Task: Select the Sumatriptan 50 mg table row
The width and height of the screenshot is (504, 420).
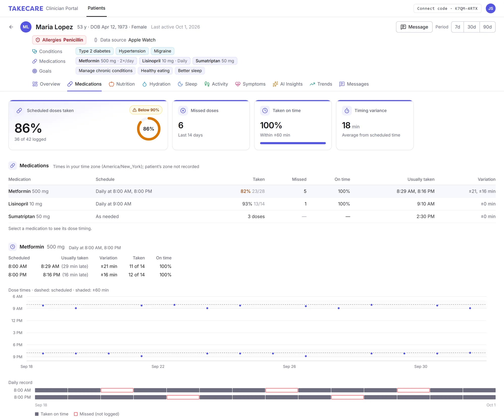Action: (x=252, y=216)
